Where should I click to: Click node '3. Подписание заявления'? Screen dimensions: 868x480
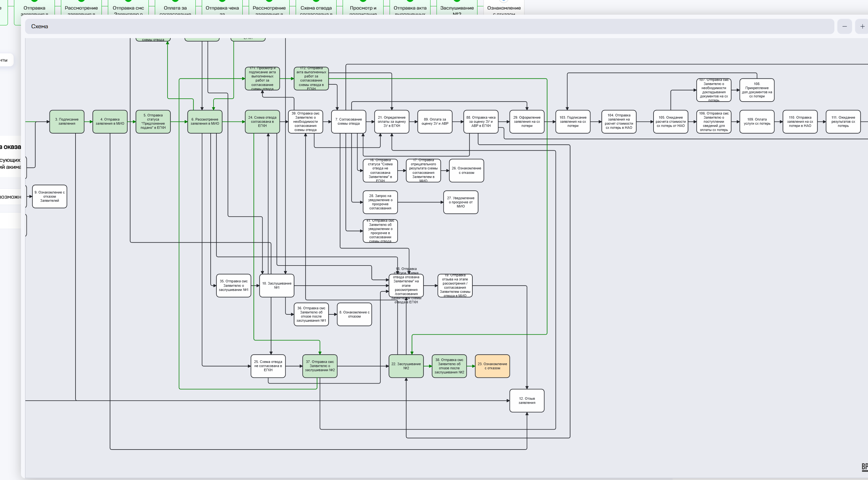(67, 122)
